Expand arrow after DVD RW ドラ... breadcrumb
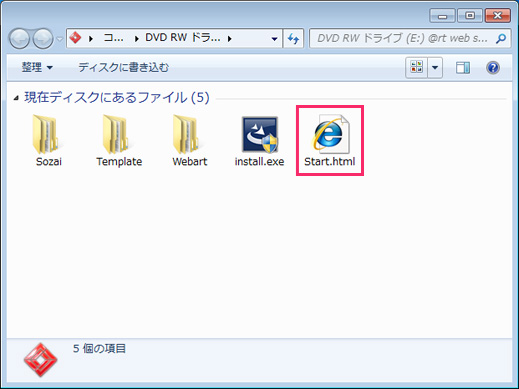This screenshot has width=519, height=389. (x=229, y=39)
